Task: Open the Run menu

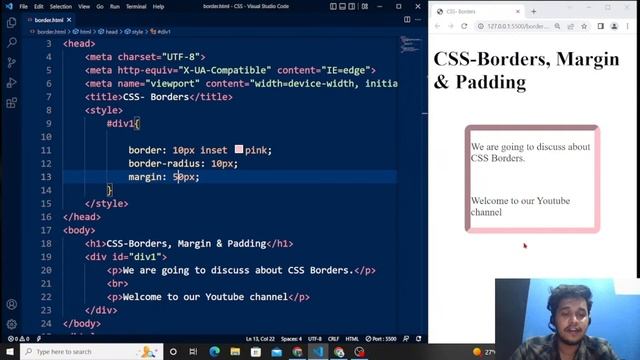Action: tap(115, 7)
